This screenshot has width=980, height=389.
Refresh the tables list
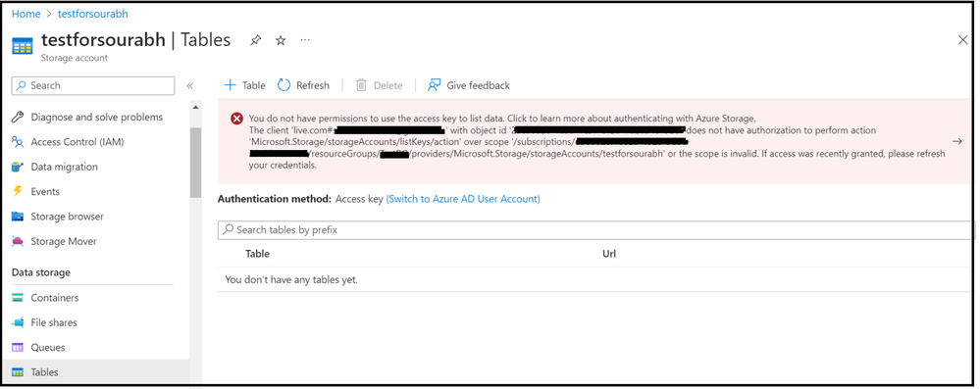point(303,85)
